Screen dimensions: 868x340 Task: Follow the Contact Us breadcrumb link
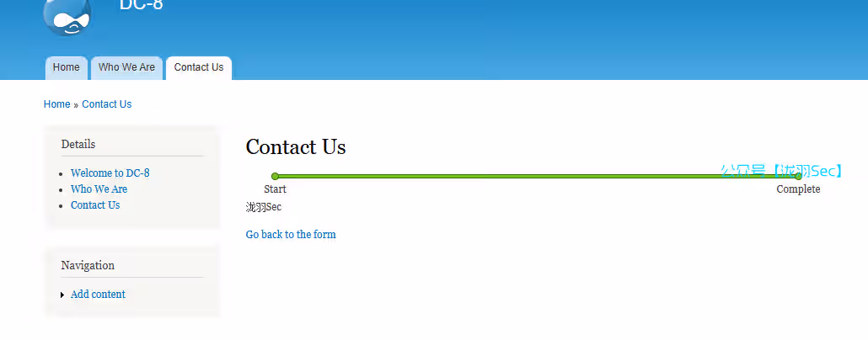(107, 104)
